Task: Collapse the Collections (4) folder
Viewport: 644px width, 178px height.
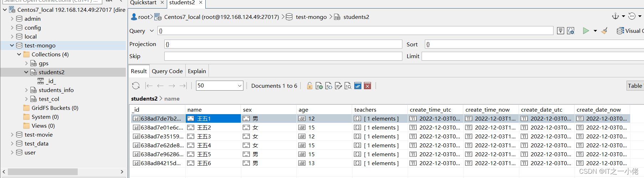Action: [x=19, y=54]
